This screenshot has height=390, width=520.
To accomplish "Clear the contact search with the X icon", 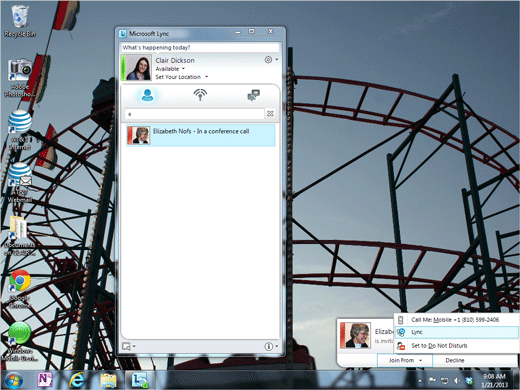I will point(270,114).
